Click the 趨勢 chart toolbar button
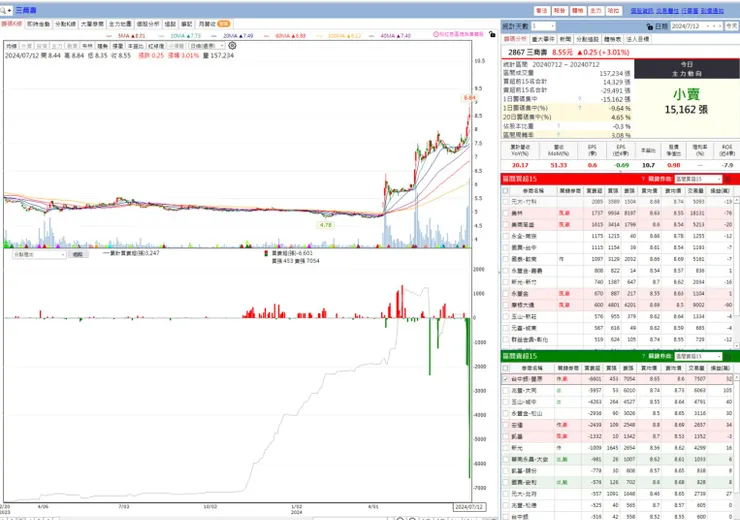 point(102,46)
